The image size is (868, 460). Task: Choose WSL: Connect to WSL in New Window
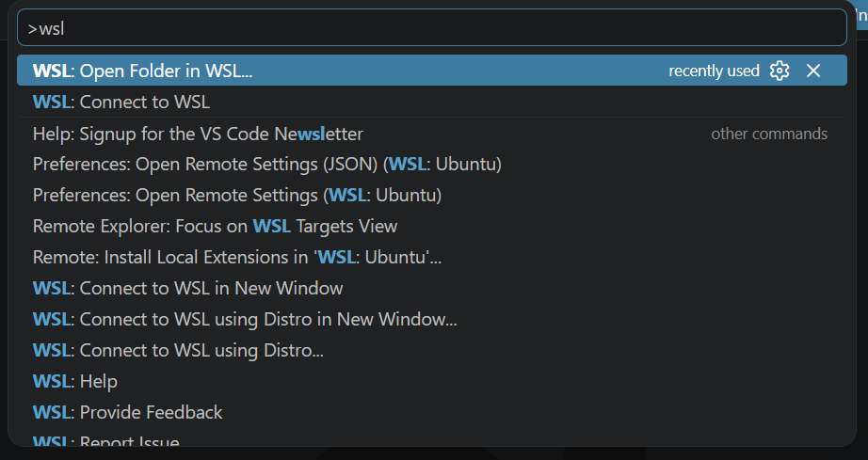click(x=432, y=288)
